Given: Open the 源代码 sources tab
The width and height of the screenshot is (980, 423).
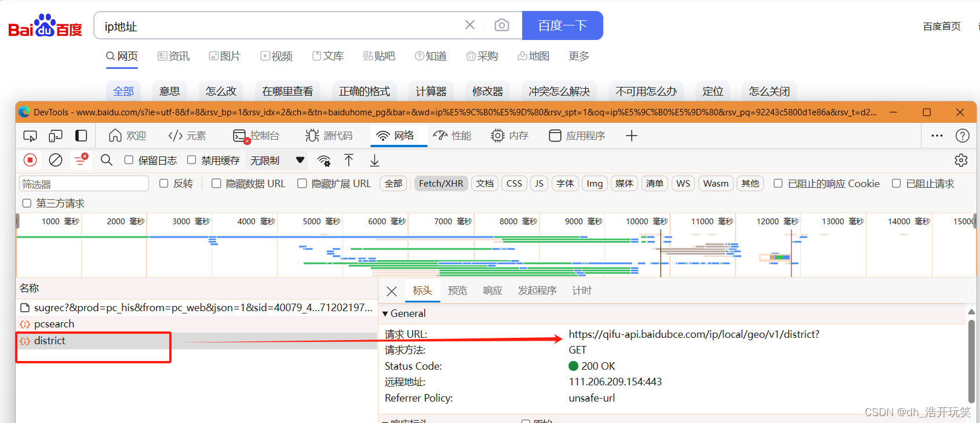Looking at the screenshot, I should click(329, 136).
